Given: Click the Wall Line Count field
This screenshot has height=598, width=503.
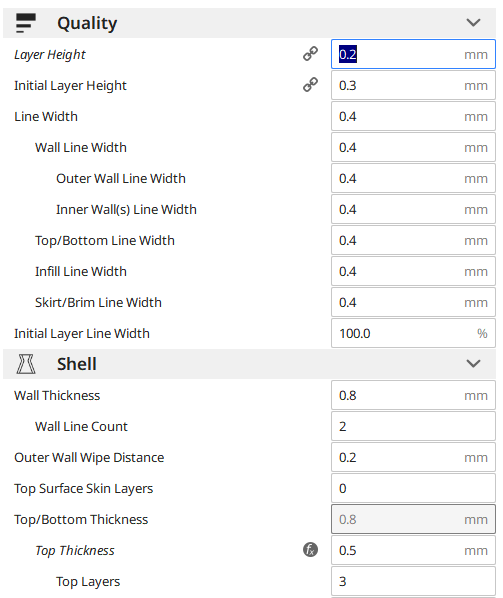Looking at the screenshot, I should point(413,426).
